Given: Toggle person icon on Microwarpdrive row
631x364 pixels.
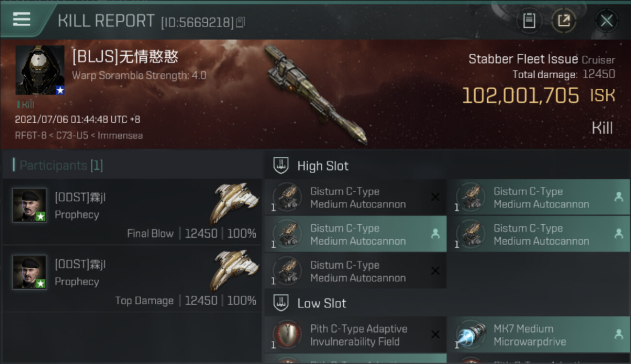Looking at the screenshot, I should point(618,334).
